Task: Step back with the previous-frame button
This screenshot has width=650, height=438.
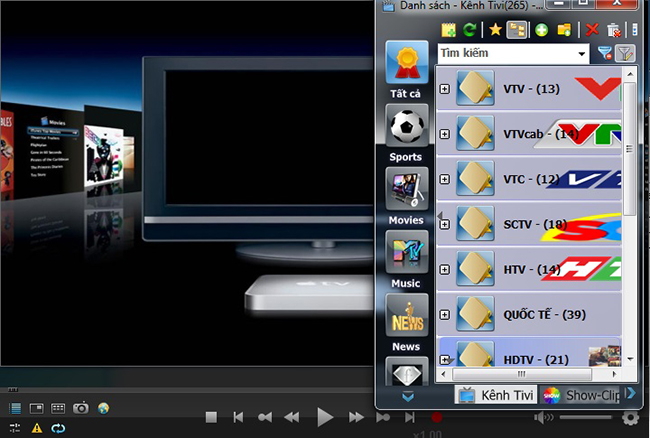Action: pyautogui.click(x=265, y=417)
